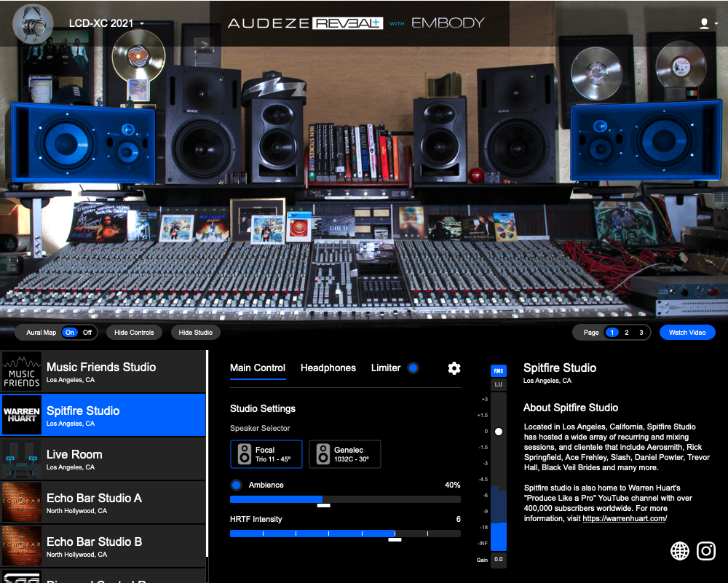Select the Focal Trio 11 speaker
The height and width of the screenshot is (583, 728).
tap(266, 454)
